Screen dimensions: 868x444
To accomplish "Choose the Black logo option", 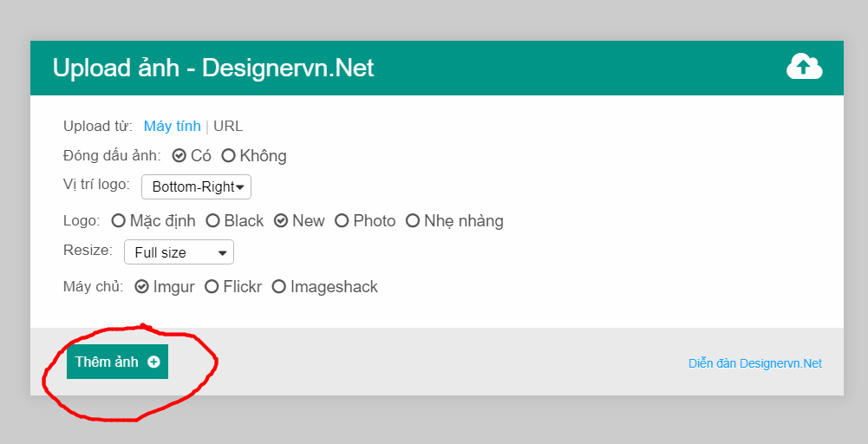I will pyautogui.click(x=235, y=221).
